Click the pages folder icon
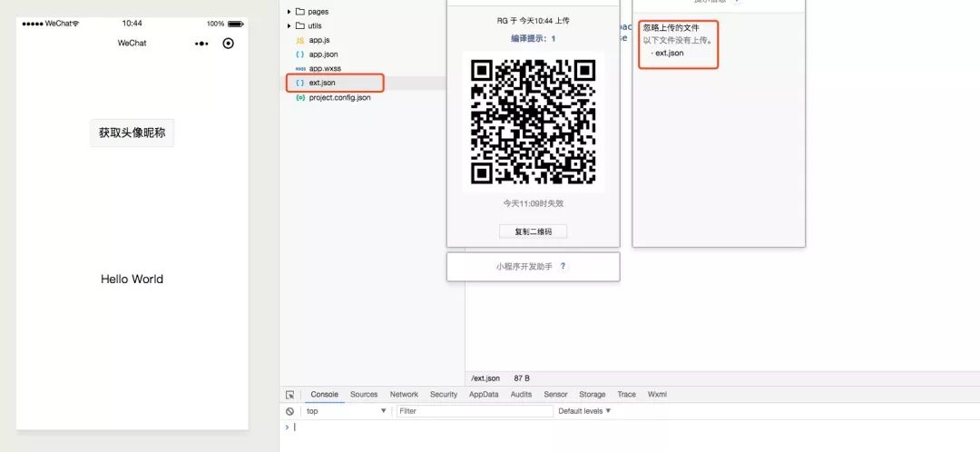 click(300, 11)
